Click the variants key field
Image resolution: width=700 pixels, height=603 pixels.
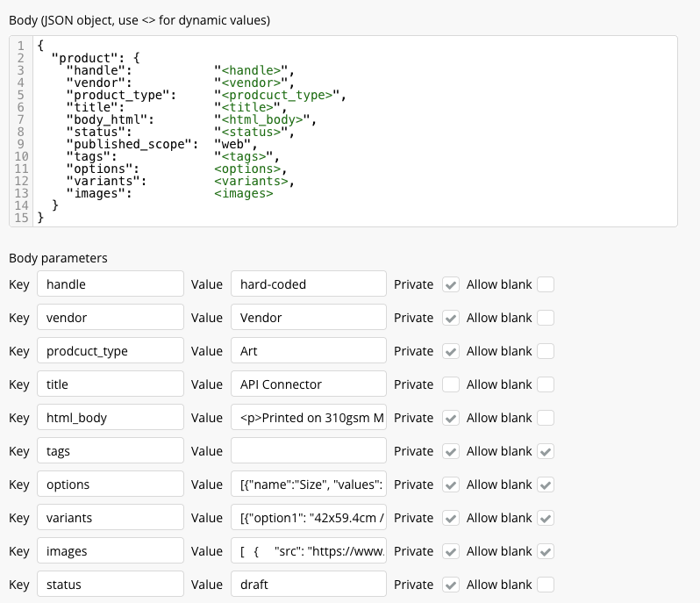[x=110, y=518]
